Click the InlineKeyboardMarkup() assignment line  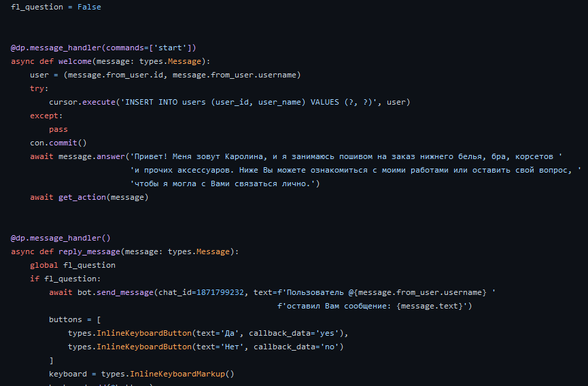coord(141,374)
